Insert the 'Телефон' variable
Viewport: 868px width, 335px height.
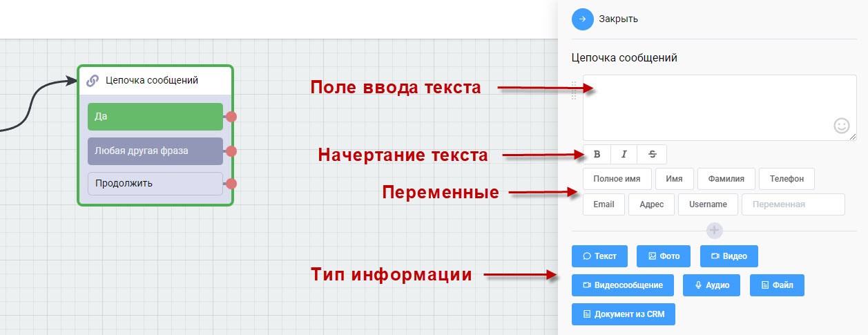click(x=787, y=179)
